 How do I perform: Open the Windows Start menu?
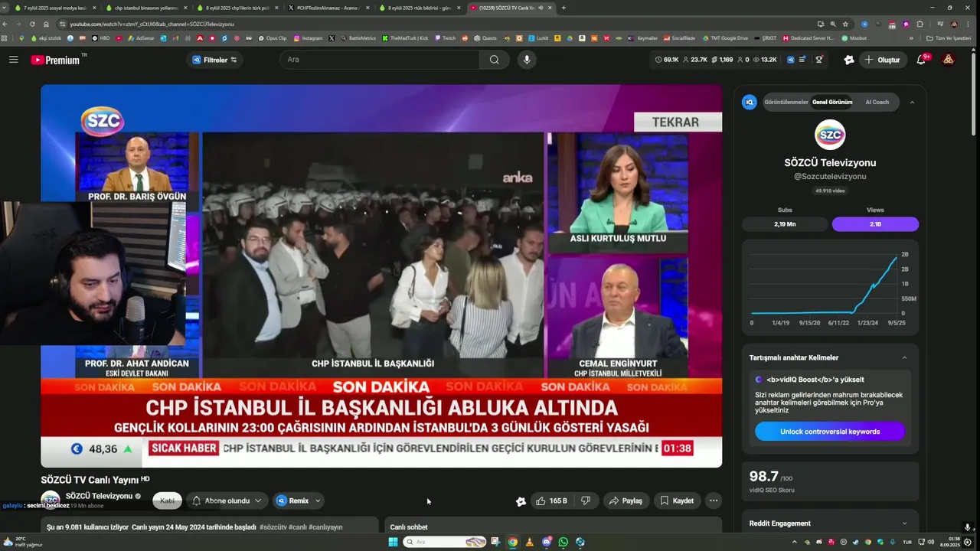(393, 542)
